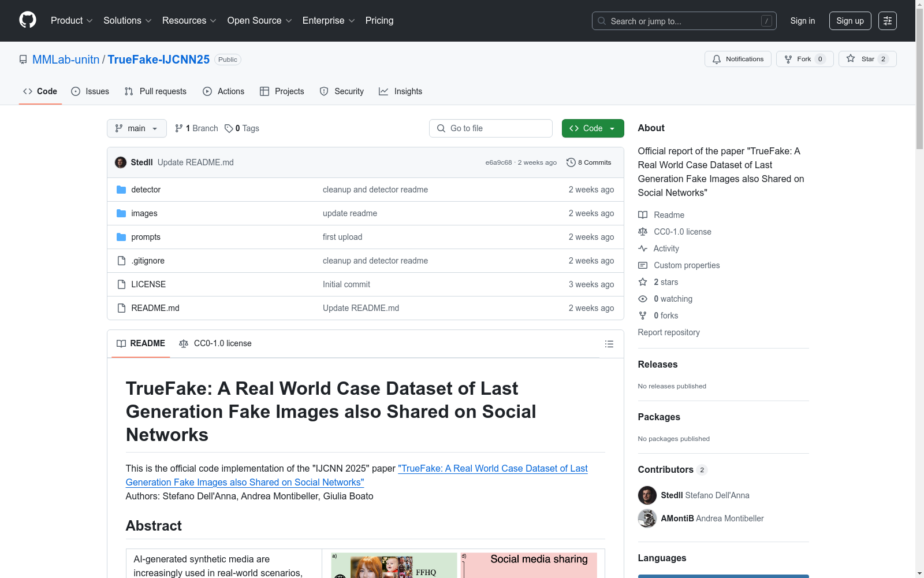Click the AMontiB contributor avatar
Viewport: 924px width, 578px height.
[x=647, y=518]
